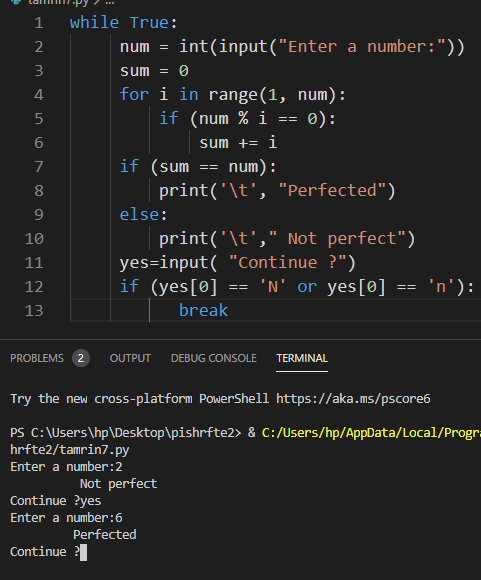481x580 pixels.
Task: Click terminal line 'Enter a number:6'
Action: [66, 518]
